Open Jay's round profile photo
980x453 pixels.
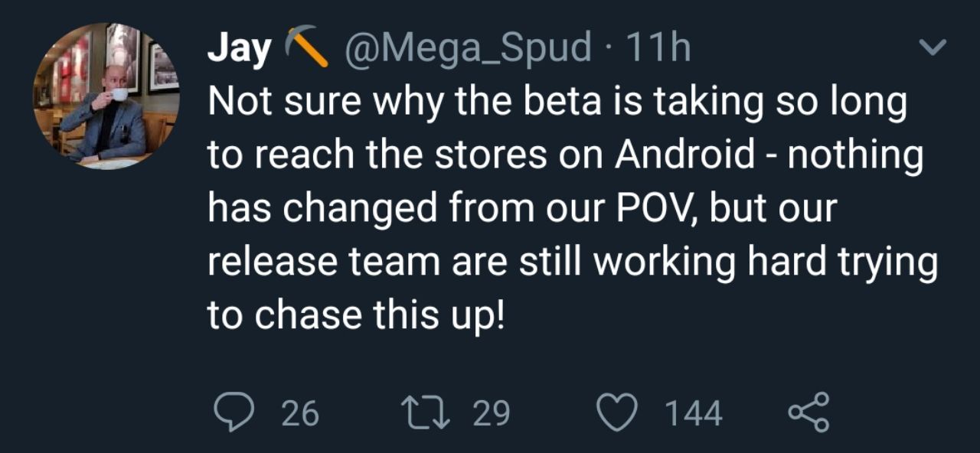coord(106,96)
